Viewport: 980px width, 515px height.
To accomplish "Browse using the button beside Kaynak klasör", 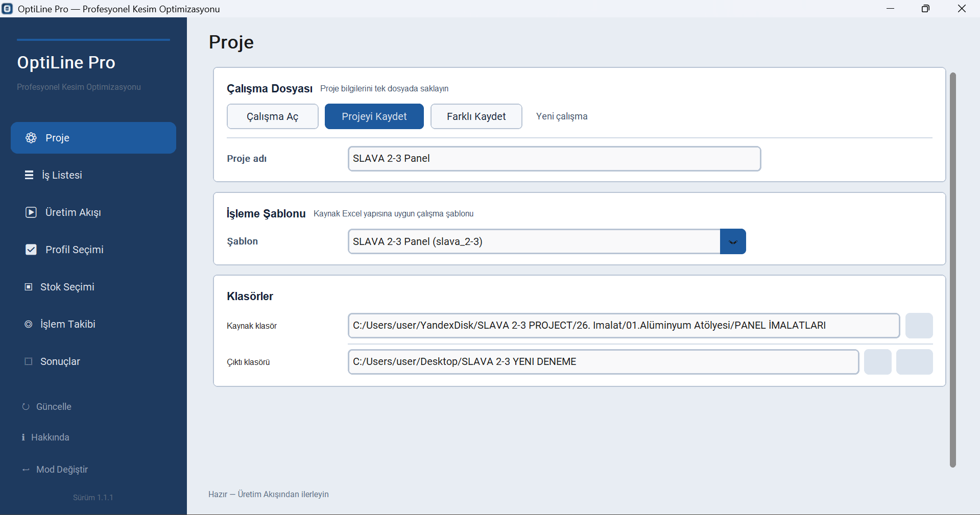I will [919, 326].
